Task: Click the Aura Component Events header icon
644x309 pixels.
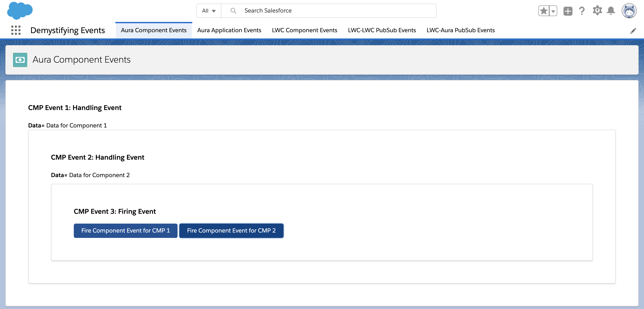Action: tap(20, 60)
